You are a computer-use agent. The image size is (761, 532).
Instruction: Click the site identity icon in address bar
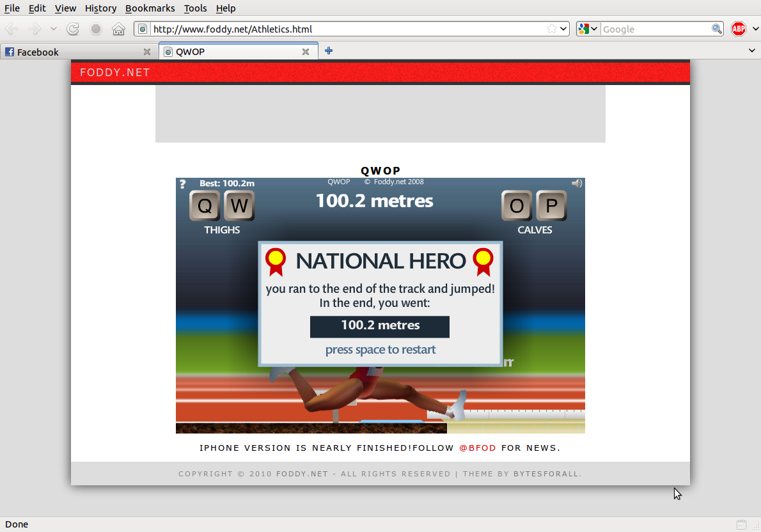click(143, 29)
